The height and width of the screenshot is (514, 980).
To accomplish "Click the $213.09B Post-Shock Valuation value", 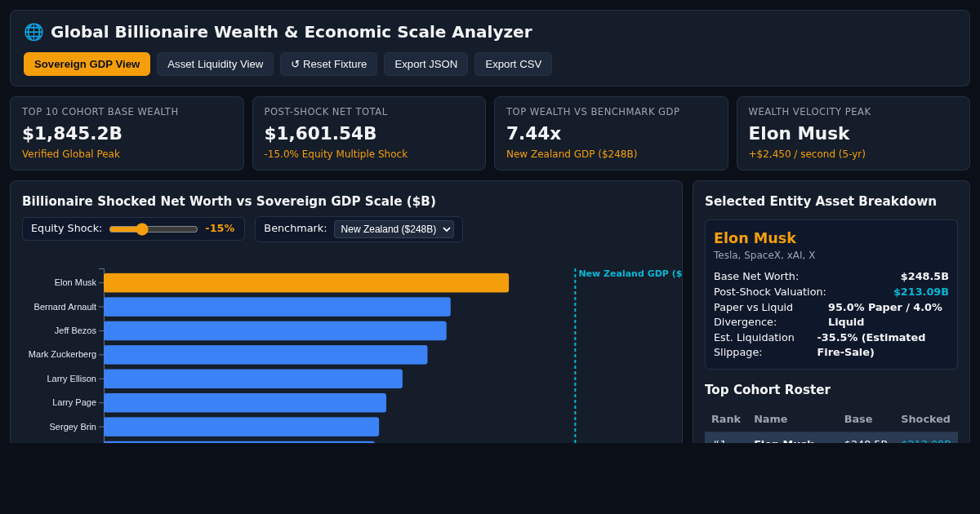I will pyautogui.click(x=921, y=292).
